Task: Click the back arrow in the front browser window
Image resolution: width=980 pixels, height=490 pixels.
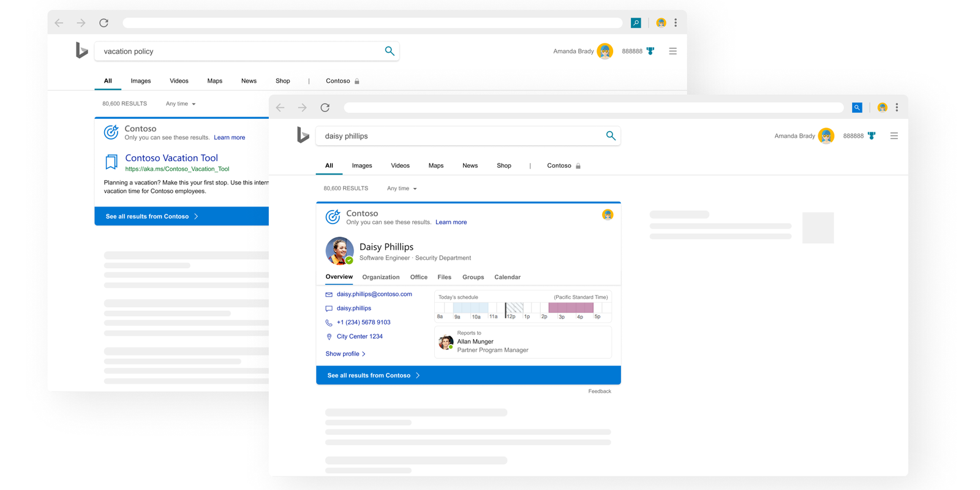Action: 281,108
